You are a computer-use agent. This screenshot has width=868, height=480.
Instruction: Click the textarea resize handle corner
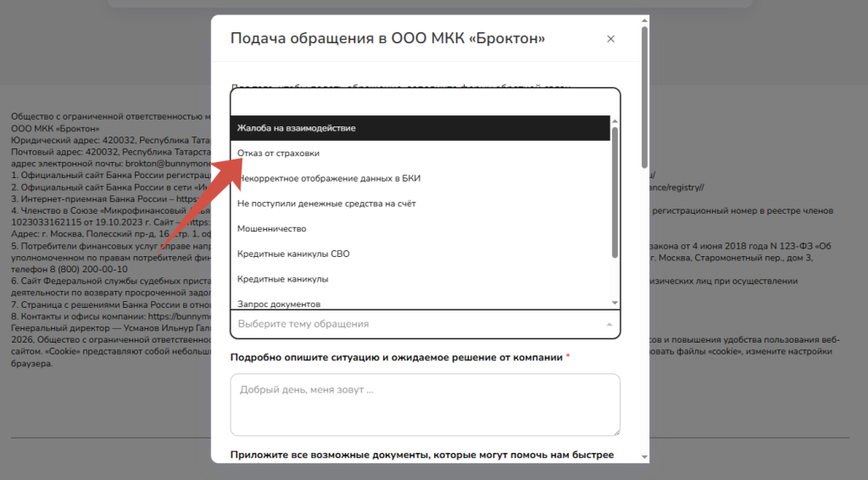(616, 432)
